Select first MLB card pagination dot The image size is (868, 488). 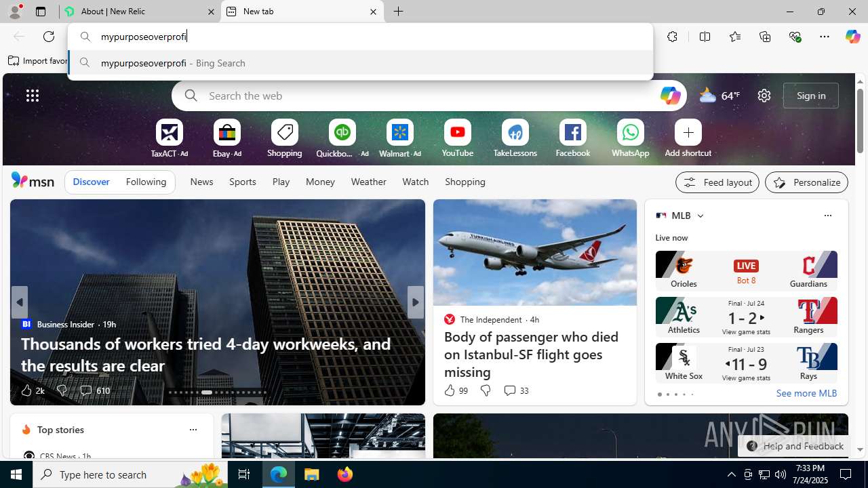659,394
